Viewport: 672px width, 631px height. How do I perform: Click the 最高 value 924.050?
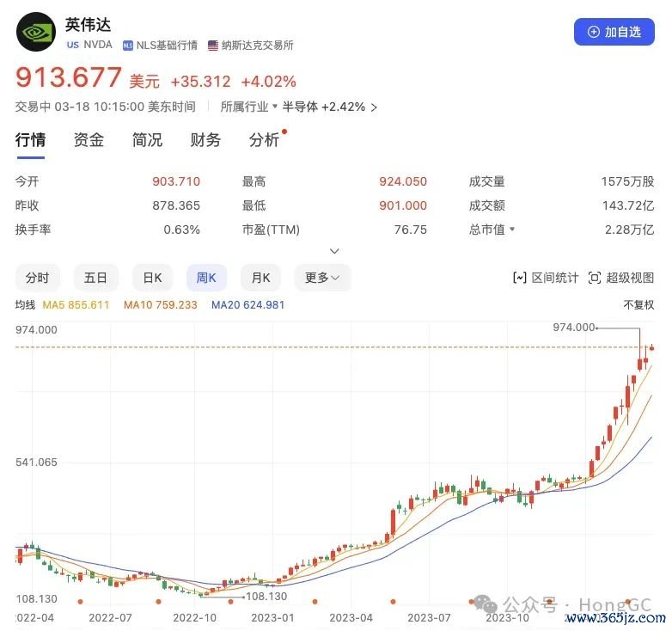tap(403, 181)
